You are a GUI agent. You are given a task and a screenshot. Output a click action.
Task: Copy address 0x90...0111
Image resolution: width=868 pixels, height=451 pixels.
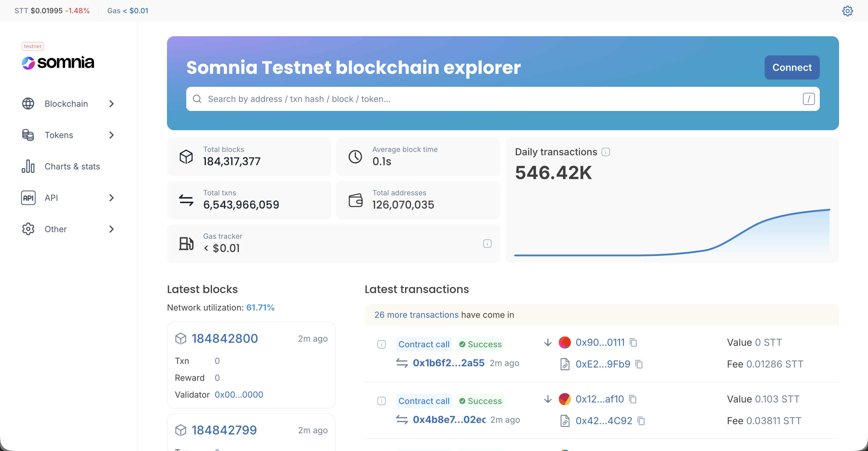click(633, 342)
